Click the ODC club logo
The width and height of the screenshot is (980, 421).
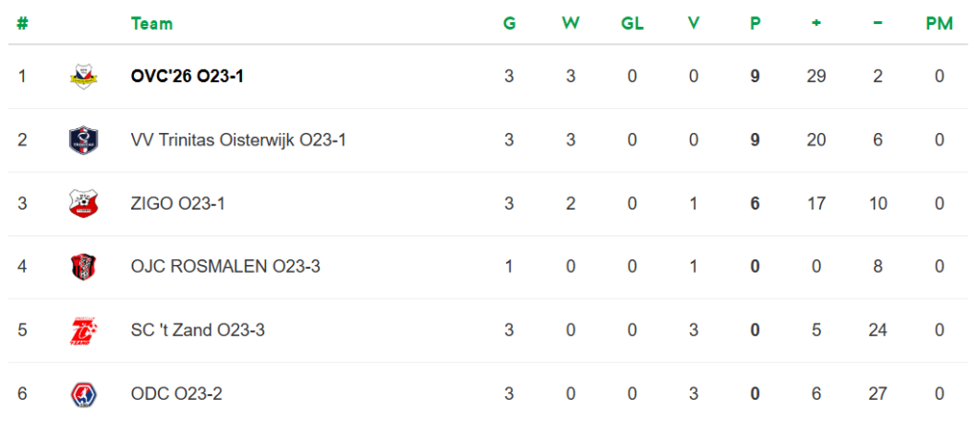(x=83, y=394)
